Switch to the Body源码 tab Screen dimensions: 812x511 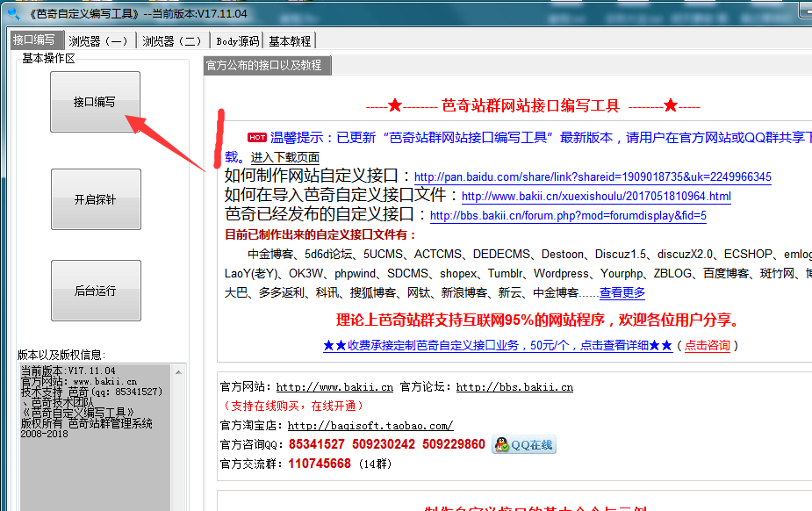237,41
